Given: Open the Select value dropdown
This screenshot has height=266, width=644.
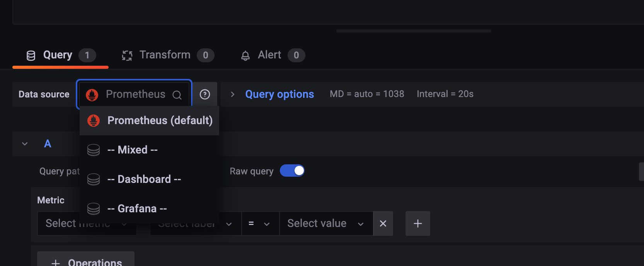Looking at the screenshot, I should click(x=326, y=223).
